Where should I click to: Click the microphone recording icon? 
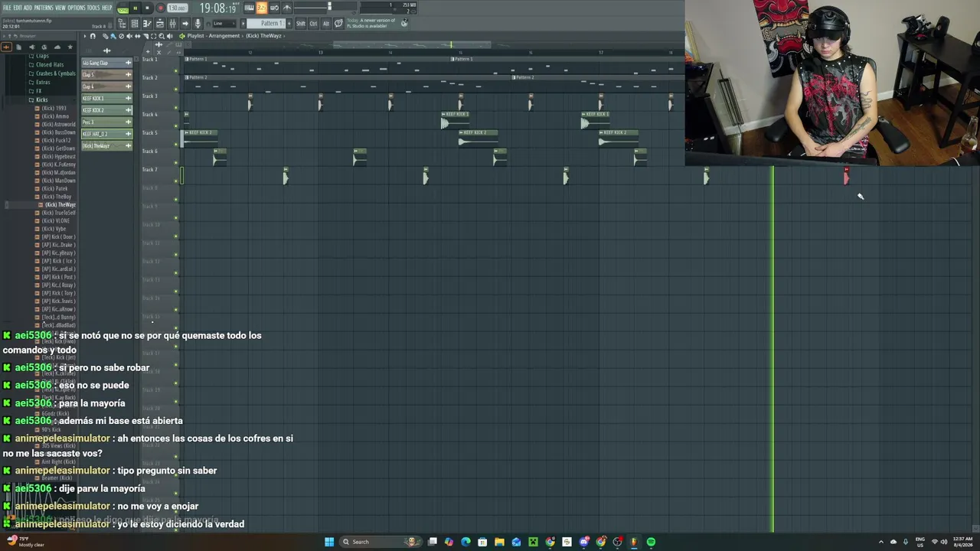point(198,24)
